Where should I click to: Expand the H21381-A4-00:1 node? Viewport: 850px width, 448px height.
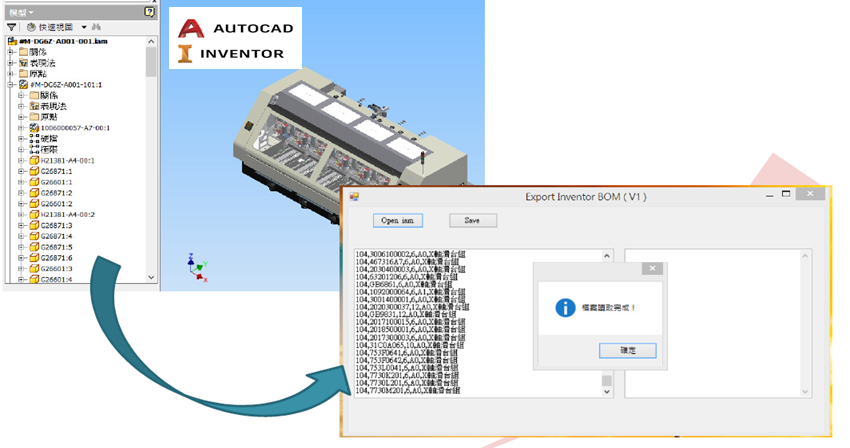tap(21, 161)
